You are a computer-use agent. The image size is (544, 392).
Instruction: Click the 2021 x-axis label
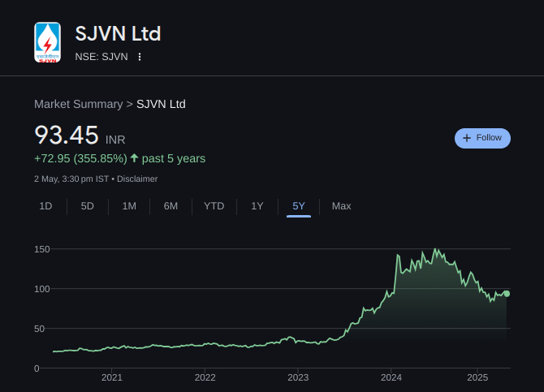tap(112, 377)
